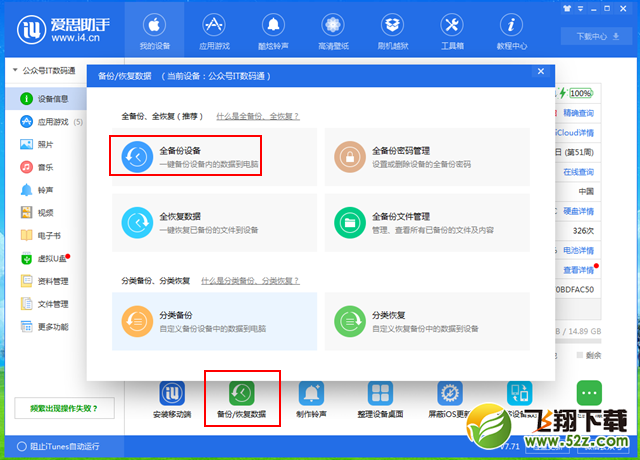Image resolution: width=640 pixels, height=460 pixels.
Task: Open the 应用游戏 tab in top bar
Action: click(214, 32)
